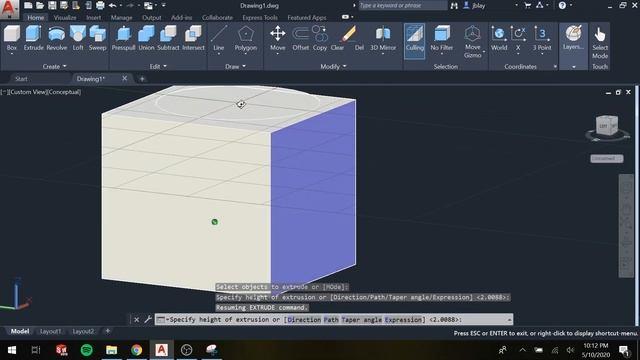Expand the Create panel dropdown
The image size is (640, 360).
(x=54, y=67)
